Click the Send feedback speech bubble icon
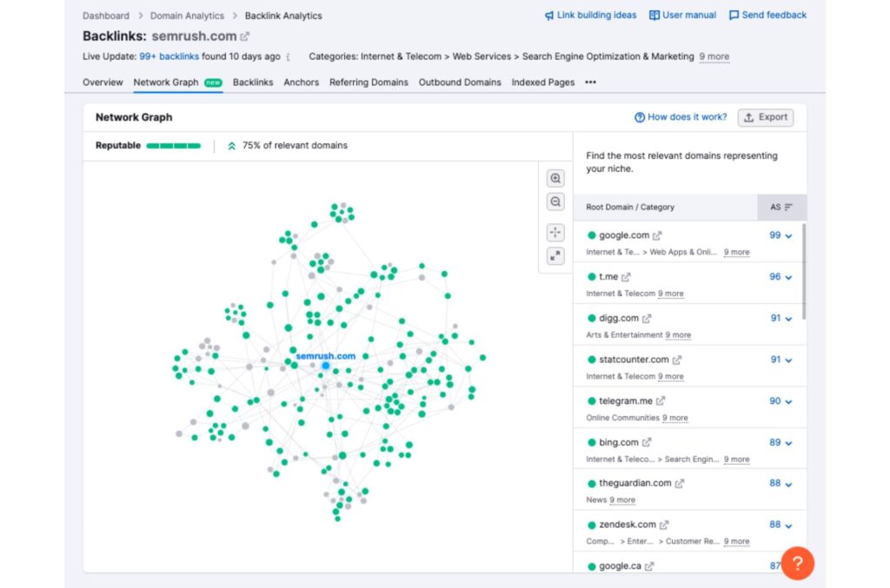Viewport: 890px width, 588px height. tap(733, 15)
